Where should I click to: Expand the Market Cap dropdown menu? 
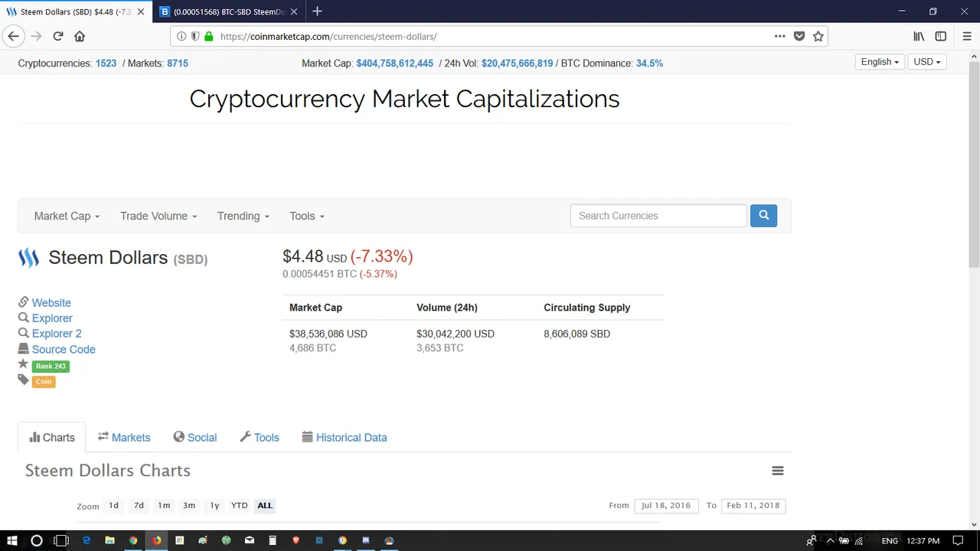pyautogui.click(x=67, y=216)
